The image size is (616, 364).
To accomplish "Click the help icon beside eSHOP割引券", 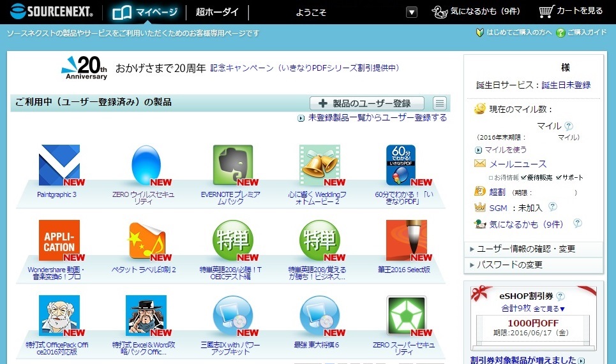I will pos(560,296).
